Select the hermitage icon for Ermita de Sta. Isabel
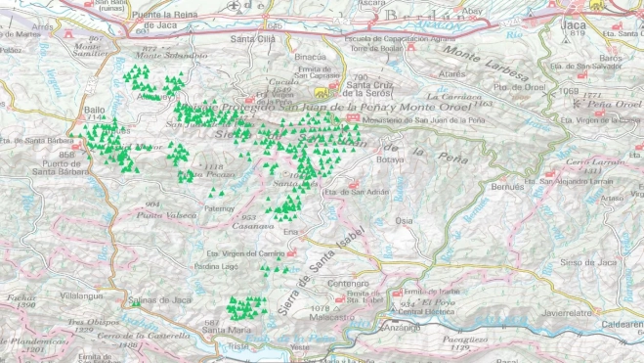Viewport: 644px width, 363px height. pyautogui.click(x=340, y=299)
